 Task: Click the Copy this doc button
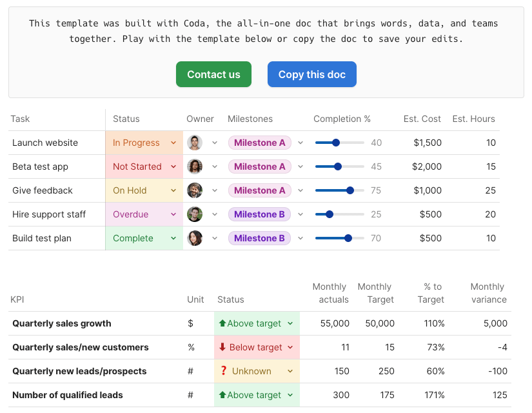311,75
